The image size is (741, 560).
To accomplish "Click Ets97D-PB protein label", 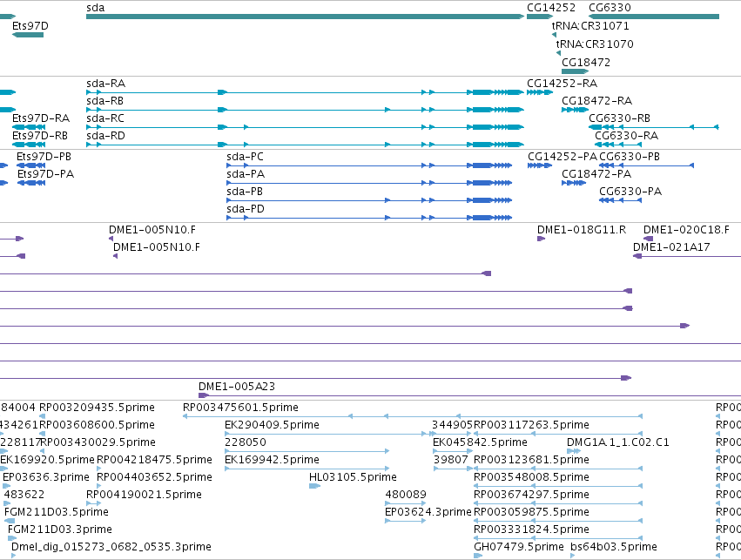I will [x=44, y=157].
